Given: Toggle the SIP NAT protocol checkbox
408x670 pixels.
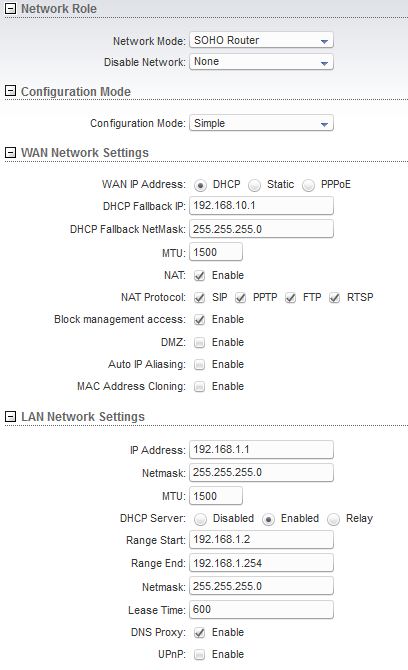Looking at the screenshot, I should click(x=200, y=297).
